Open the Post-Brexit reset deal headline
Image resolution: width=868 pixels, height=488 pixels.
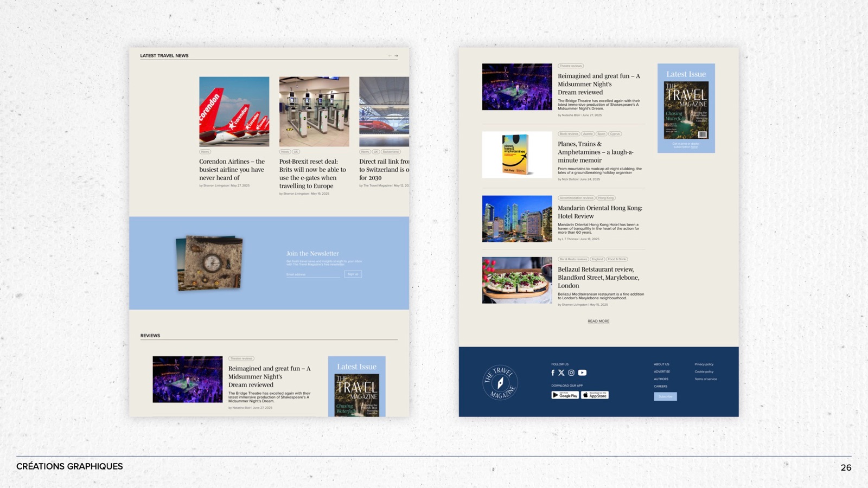[312, 174]
